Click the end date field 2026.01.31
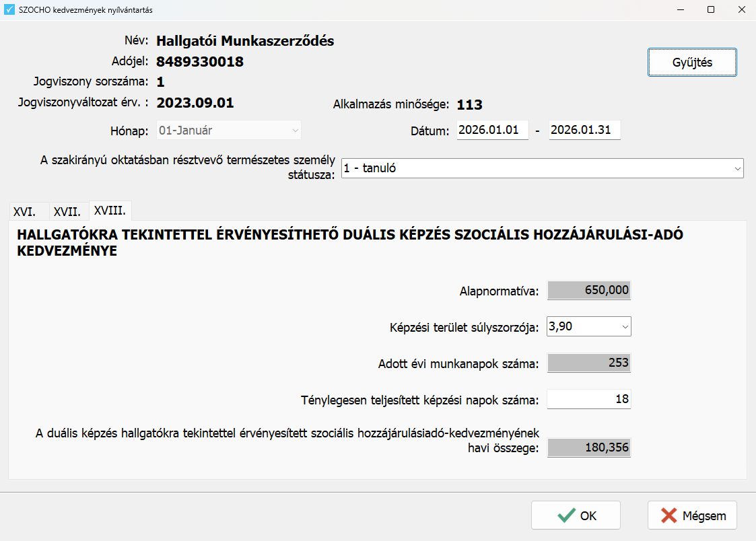 click(x=584, y=131)
